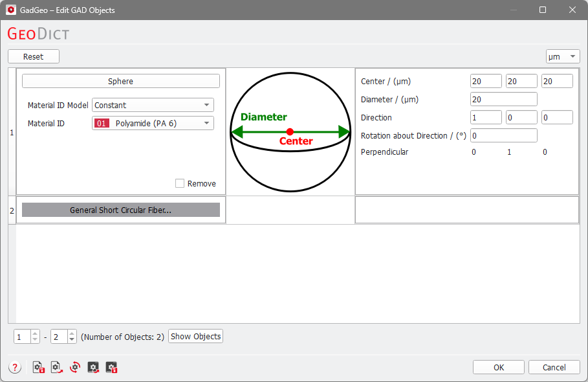588x382 pixels.
Task: Click the reset to default settings icon
Action: pos(75,367)
